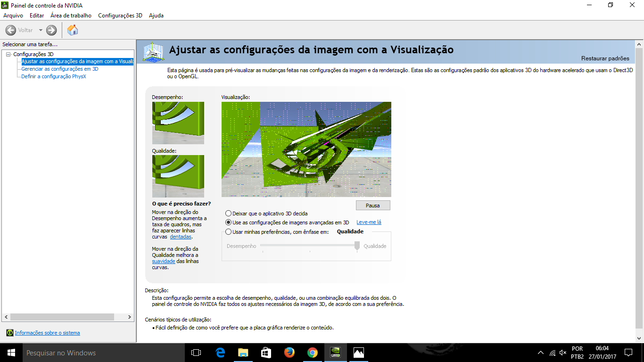Select Deixar que o aplicativo 3D decida

267,214
